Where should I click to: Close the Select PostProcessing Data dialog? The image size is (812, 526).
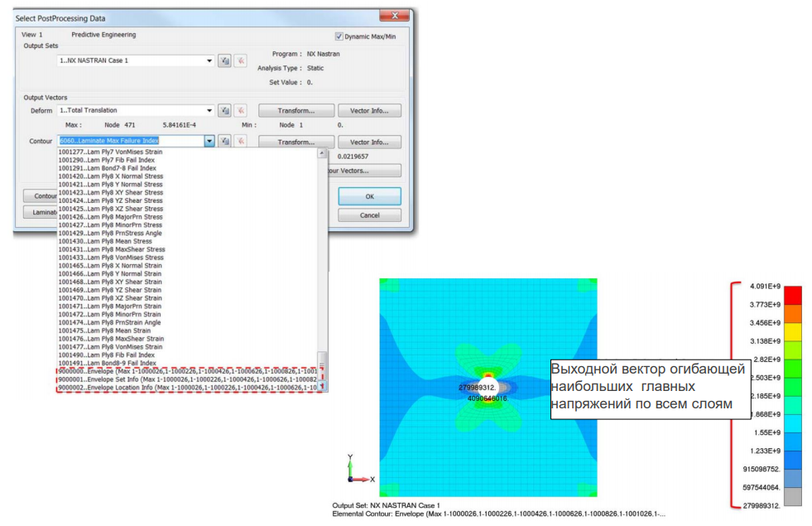tap(394, 16)
